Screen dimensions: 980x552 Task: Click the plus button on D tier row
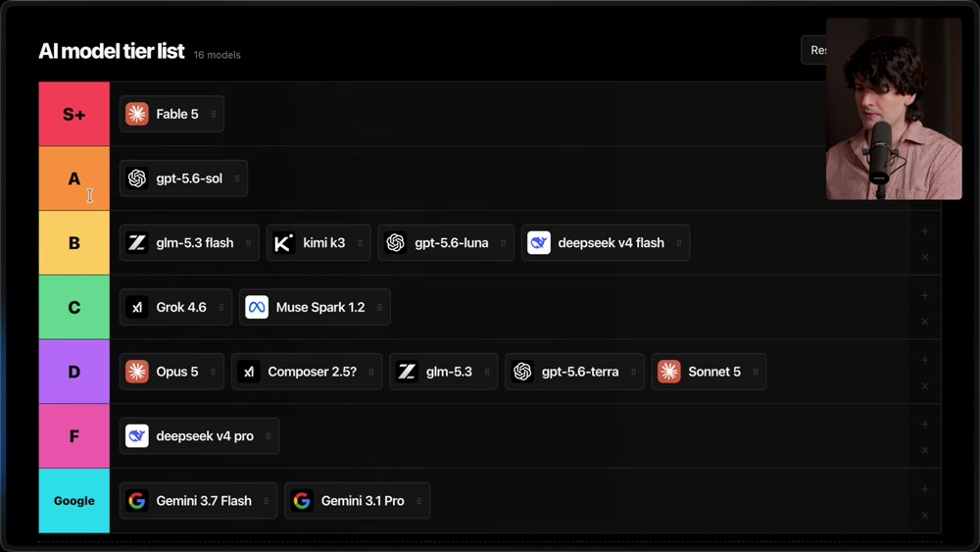(924, 360)
